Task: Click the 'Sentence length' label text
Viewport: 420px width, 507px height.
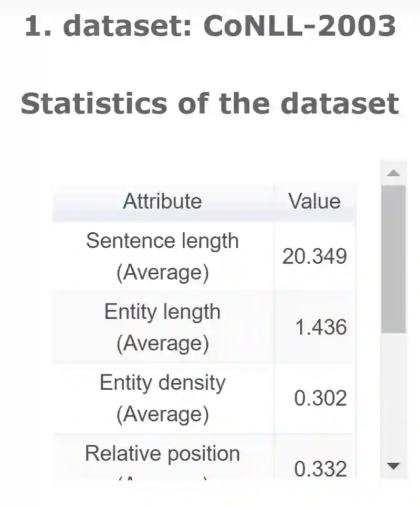Action: [x=162, y=241]
